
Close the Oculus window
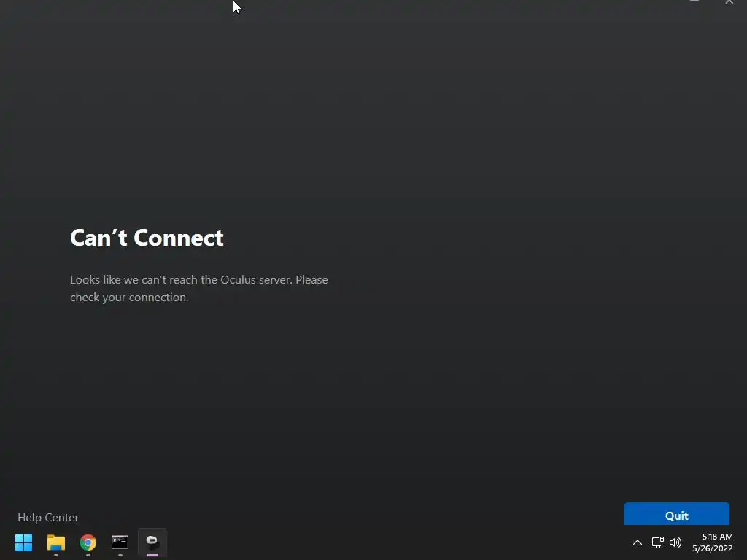coord(729,2)
